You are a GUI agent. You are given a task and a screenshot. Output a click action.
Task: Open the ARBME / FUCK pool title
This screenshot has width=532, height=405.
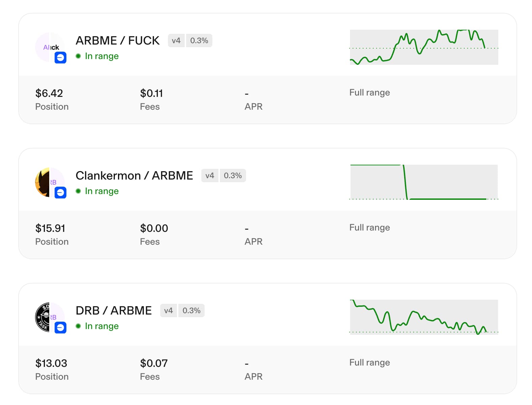point(117,40)
